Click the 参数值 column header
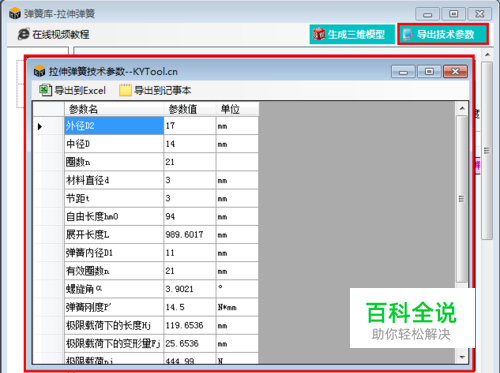 tap(190, 109)
